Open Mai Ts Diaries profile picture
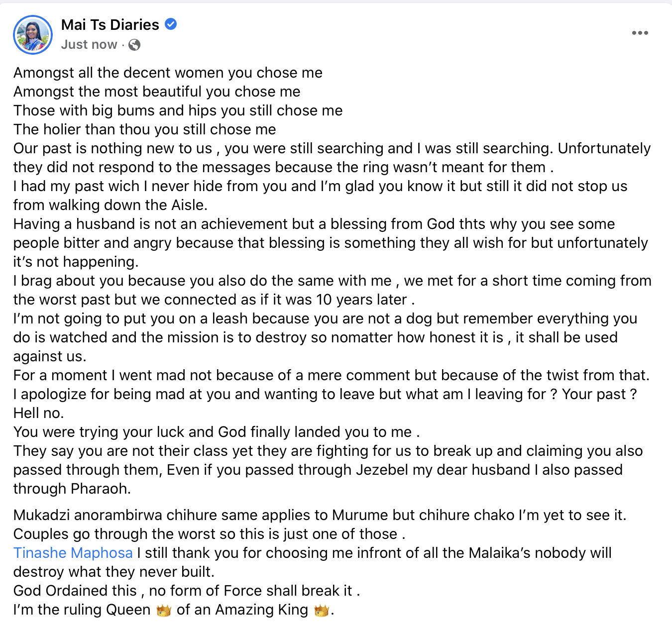The width and height of the screenshot is (672, 631). (33, 34)
